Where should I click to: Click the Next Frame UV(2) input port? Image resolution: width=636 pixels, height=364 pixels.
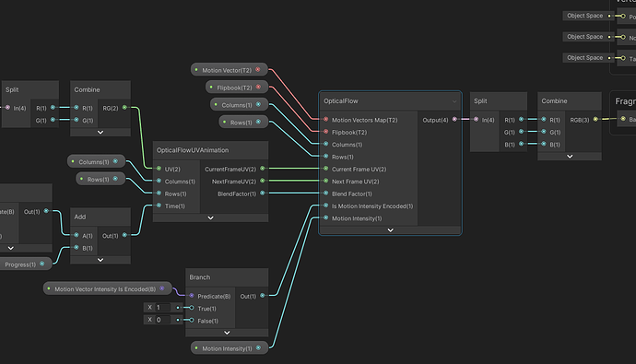(325, 181)
